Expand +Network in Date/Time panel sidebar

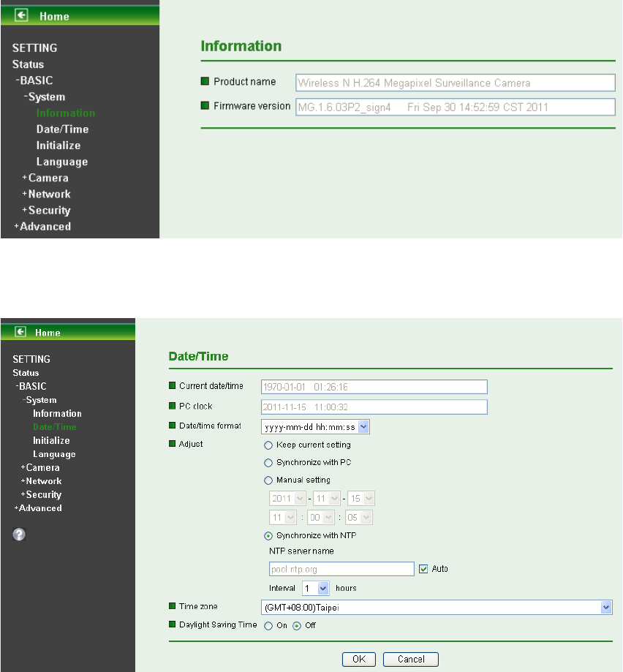click(x=41, y=481)
